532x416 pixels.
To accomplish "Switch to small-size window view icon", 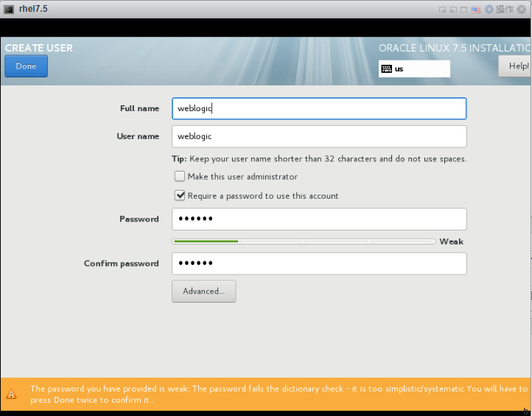I will click(x=442, y=10).
